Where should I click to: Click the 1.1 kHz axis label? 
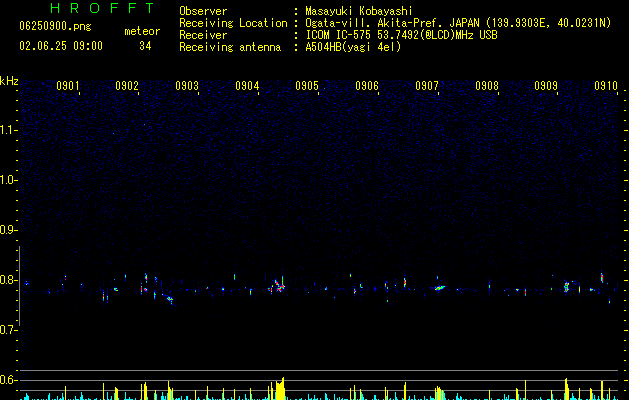click(x=9, y=130)
